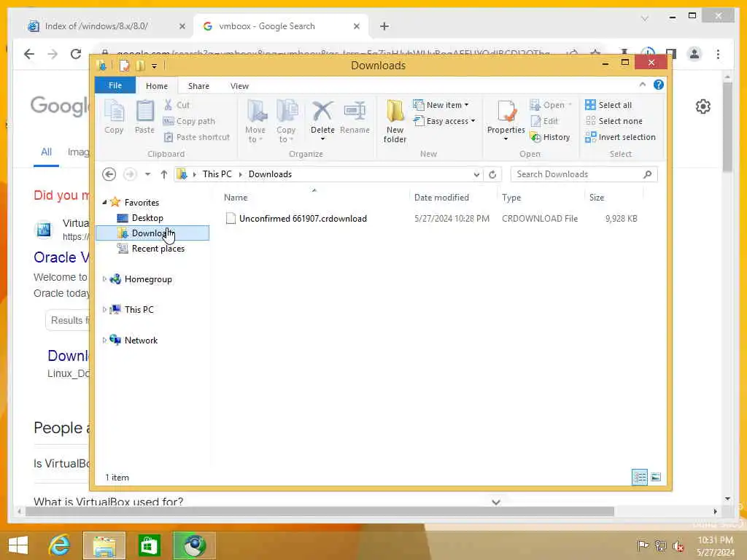The image size is (747, 560).
Task: Choose Paste shortcut in the Clipboard group
Action: pyautogui.click(x=197, y=137)
